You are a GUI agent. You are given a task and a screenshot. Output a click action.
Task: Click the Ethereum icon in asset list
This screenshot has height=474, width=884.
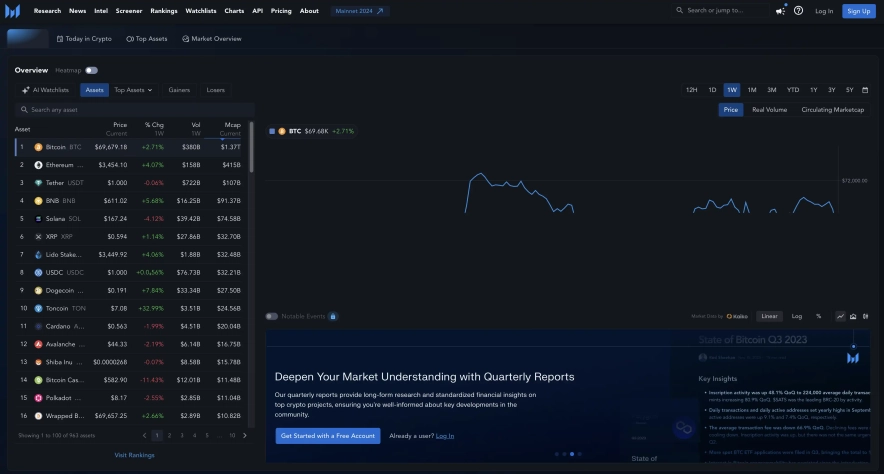tap(39, 165)
